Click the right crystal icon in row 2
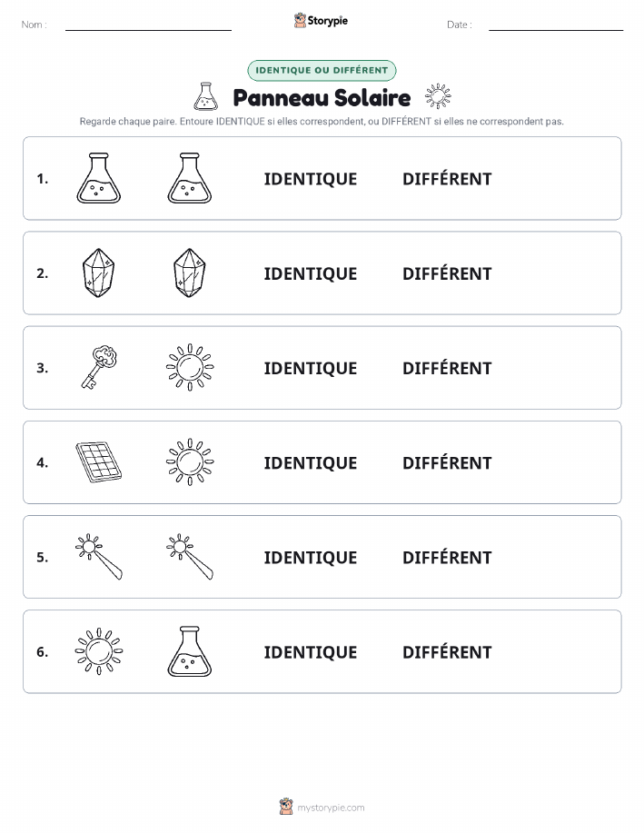Viewport: 644px width, 833px height. click(x=190, y=273)
